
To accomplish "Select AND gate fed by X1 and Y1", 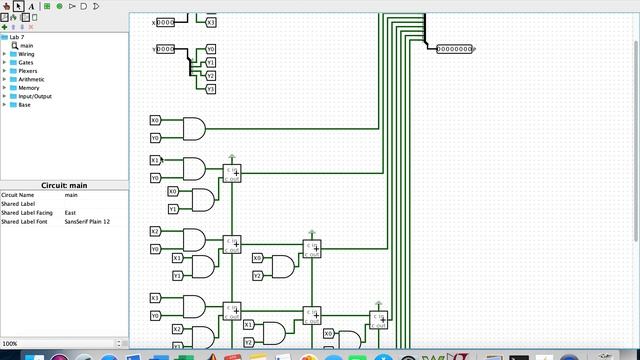I will (203, 267).
